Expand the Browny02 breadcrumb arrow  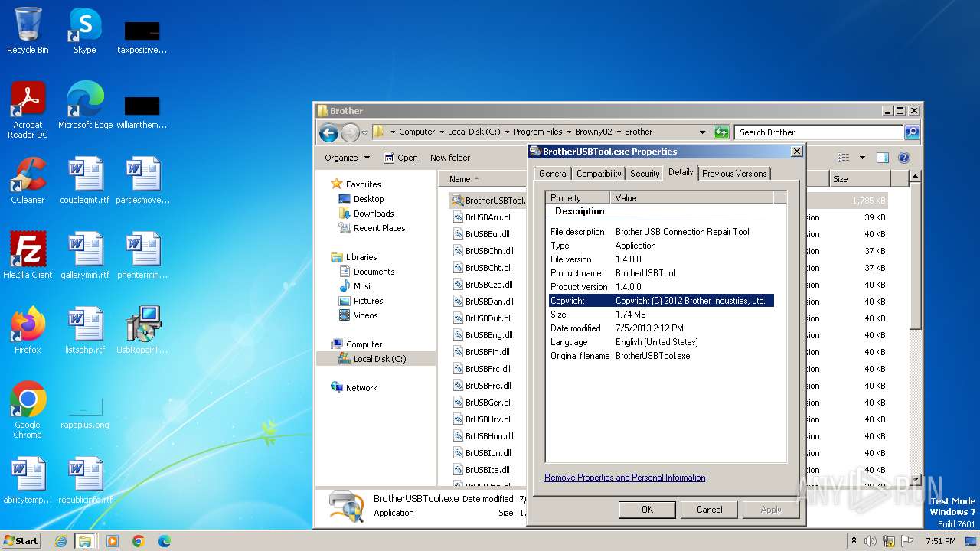tap(619, 132)
